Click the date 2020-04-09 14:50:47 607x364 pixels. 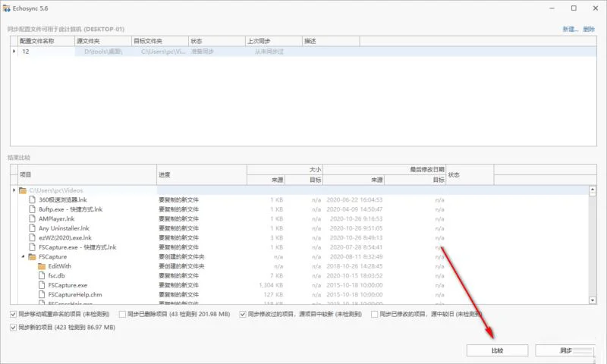pyautogui.click(x=354, y=209)
